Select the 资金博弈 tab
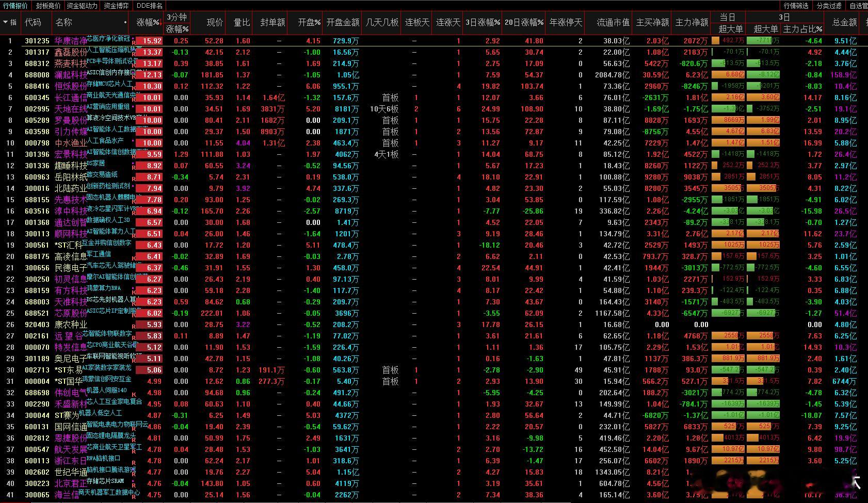Screen dimensions: 868x503 coord(116,6)
